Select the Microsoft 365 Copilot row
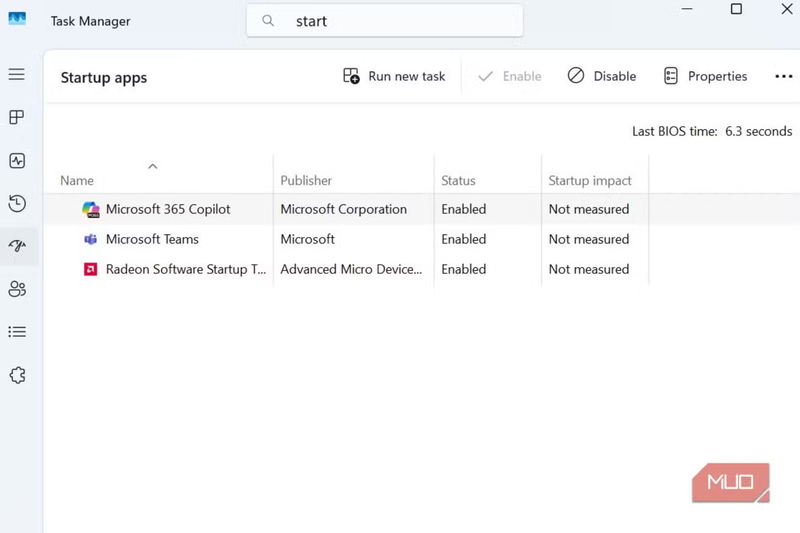Screen dimensions: 800x533 coord(422,209)
